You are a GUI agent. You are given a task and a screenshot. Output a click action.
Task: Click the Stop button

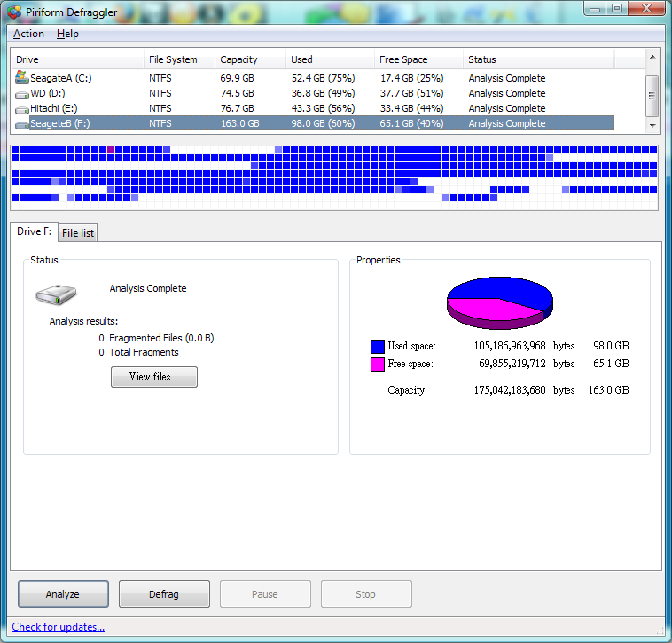coord(366,594)
